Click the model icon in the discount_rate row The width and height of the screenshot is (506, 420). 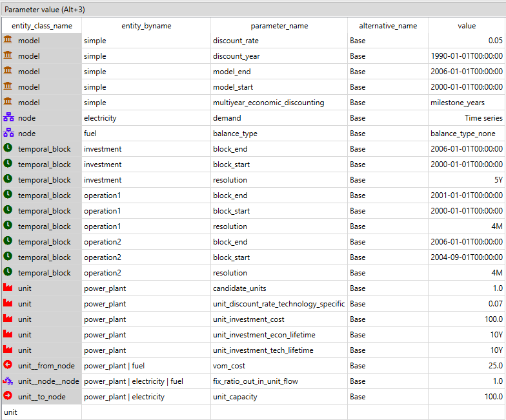point(8,40)
